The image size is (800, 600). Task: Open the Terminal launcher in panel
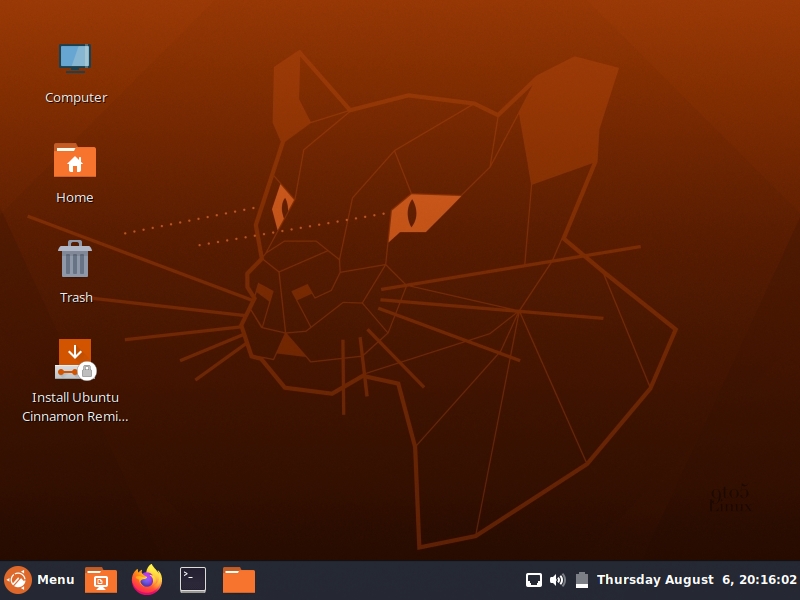193,580
